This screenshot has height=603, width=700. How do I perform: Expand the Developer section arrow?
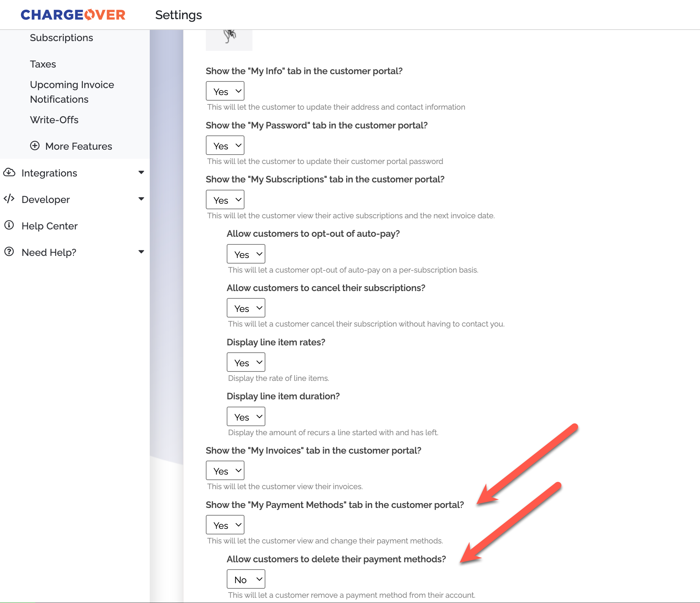coord(141,199)
